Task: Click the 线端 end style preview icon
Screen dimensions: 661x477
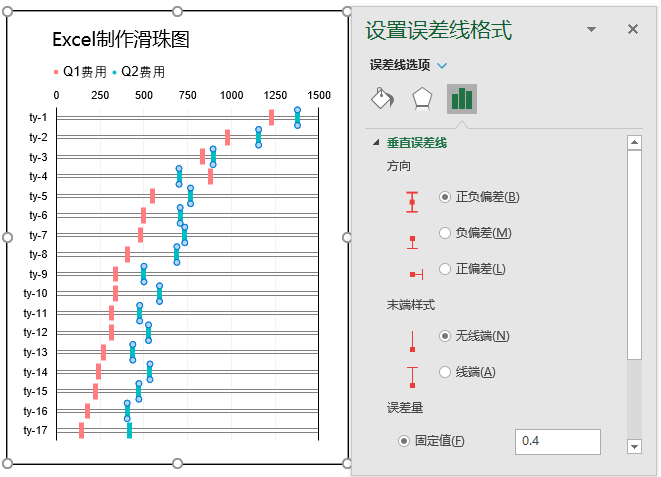Action: [412, 377]
